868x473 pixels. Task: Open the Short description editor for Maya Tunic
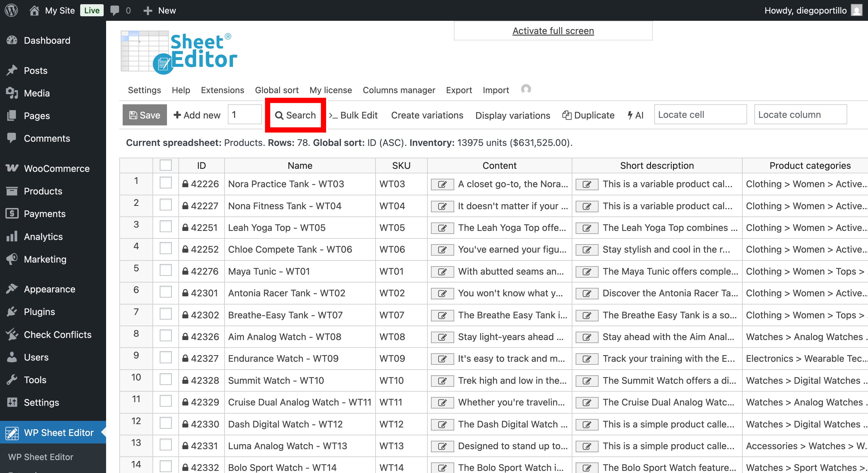pyautogui.click(x=587, y=271)
